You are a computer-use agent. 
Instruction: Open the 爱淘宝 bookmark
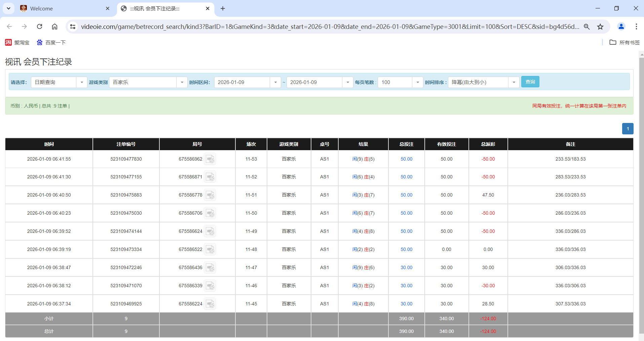pyautogui.click(x=17, y=42)
